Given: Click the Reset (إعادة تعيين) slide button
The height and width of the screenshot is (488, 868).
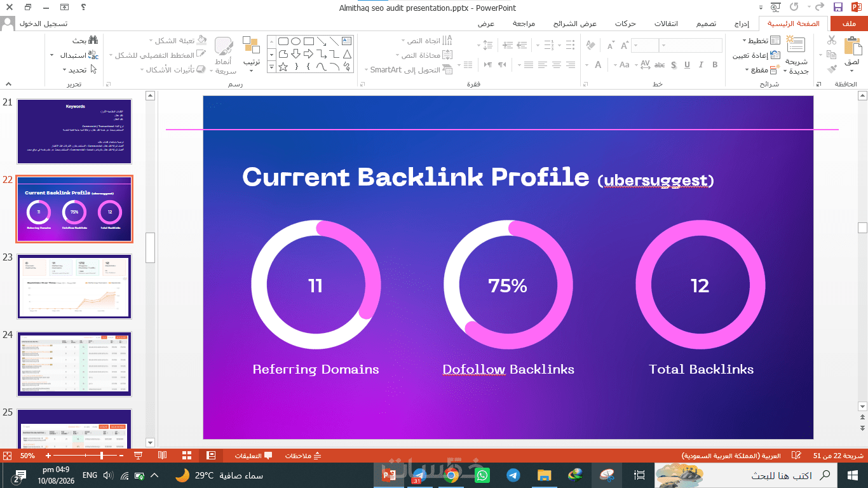Looking at the screenshot, I should pos(757,55).
